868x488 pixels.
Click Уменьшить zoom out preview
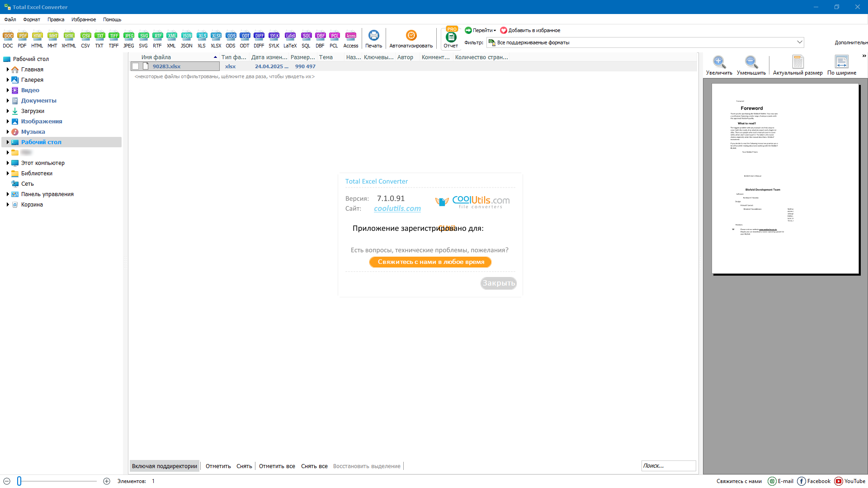coord(751,65)
